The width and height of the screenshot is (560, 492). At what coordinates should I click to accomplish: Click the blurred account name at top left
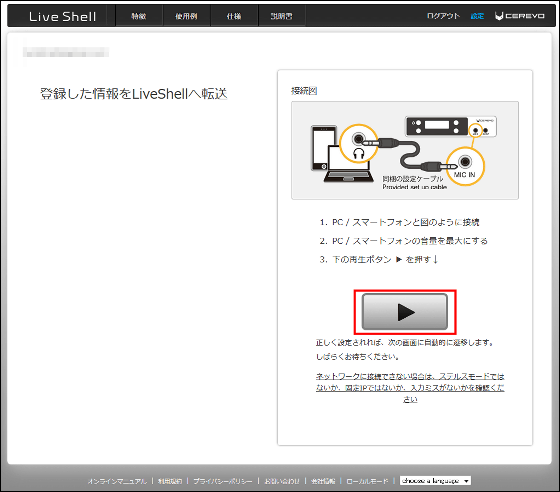tap(66, 52)
